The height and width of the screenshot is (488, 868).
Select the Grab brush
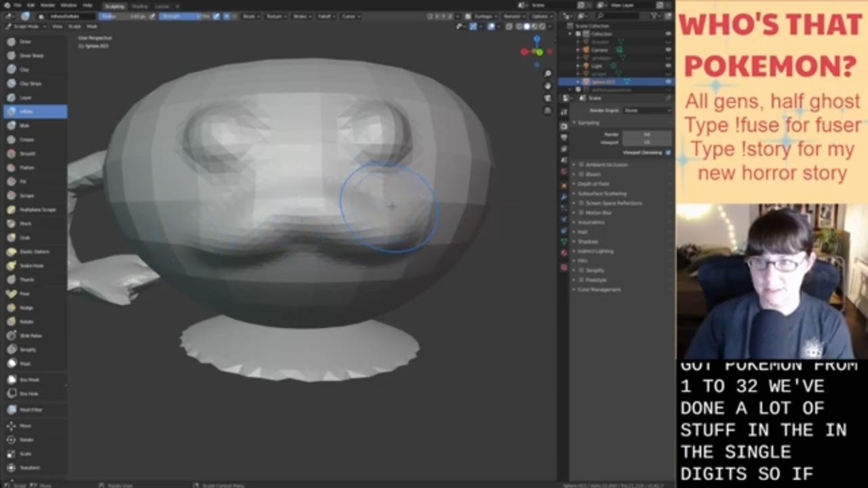(x=34, y=238)
